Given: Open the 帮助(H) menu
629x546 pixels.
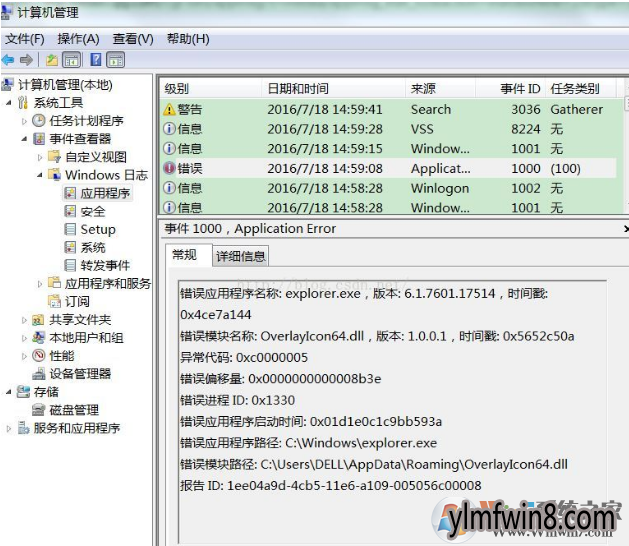Looking at the screenshot, I should pos(188,39).
